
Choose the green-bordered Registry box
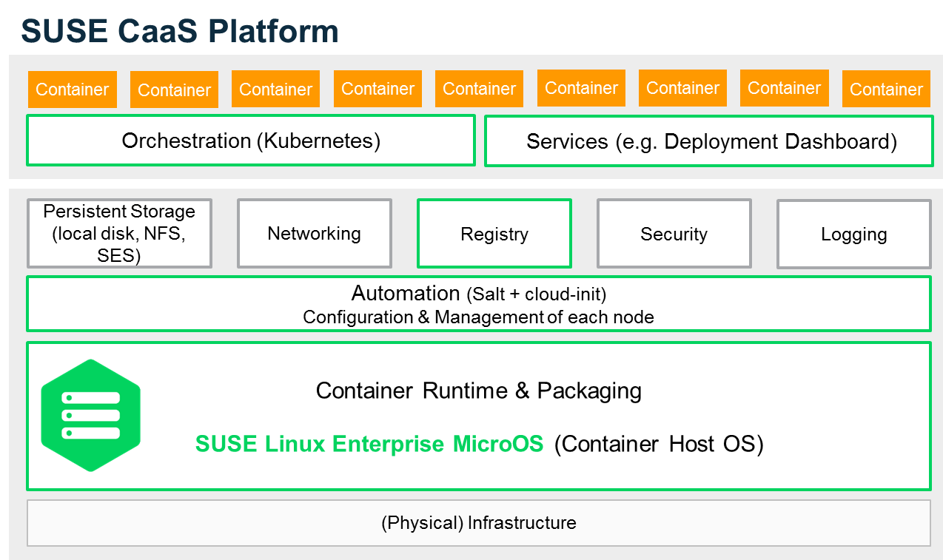[x=494, y=234]
